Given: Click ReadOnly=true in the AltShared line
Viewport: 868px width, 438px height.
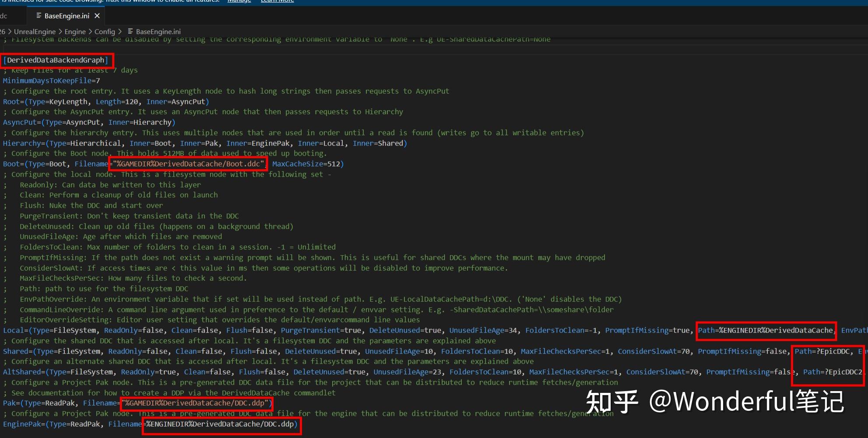Looking at the screenshot, I should click(x=148, y=372).
